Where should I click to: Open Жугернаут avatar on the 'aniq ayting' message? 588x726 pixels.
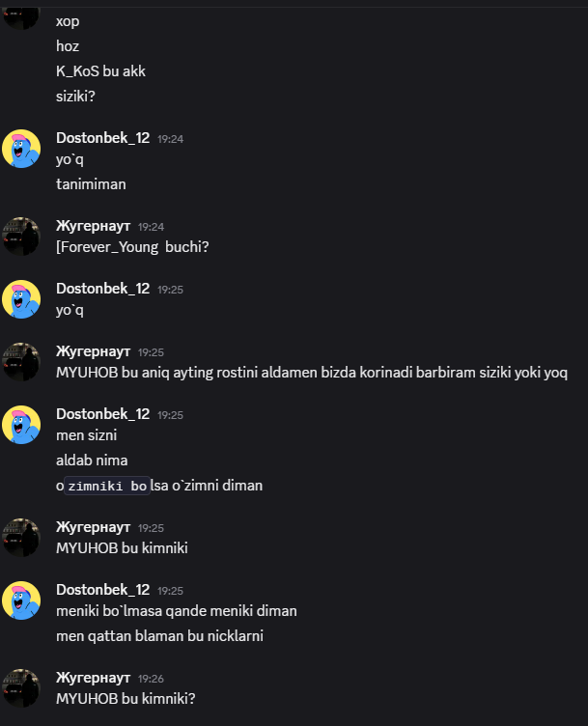(x=21, y=362)
